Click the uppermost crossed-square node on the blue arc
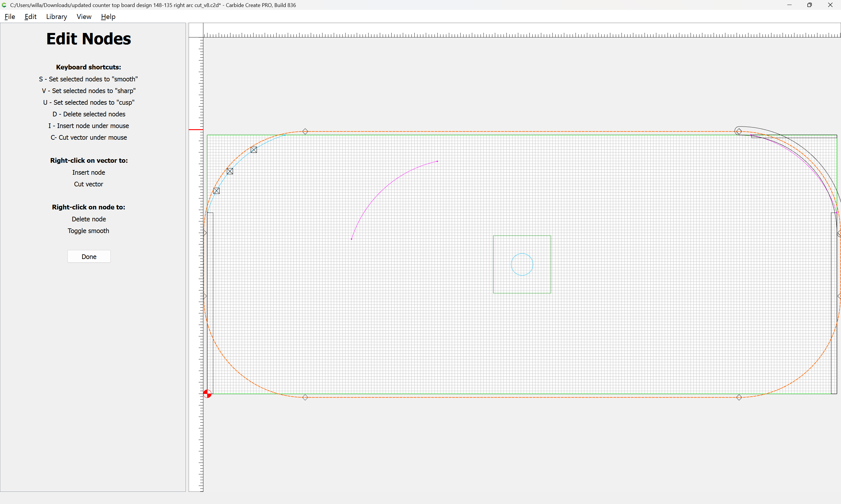841x504 pixels. (253, 150)
